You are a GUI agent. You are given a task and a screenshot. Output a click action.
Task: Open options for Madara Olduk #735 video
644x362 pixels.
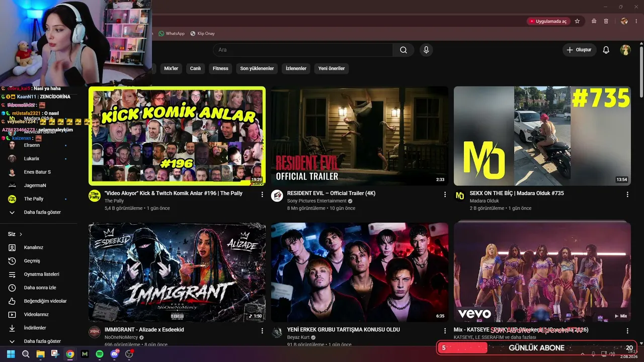[x=627, y=195]
